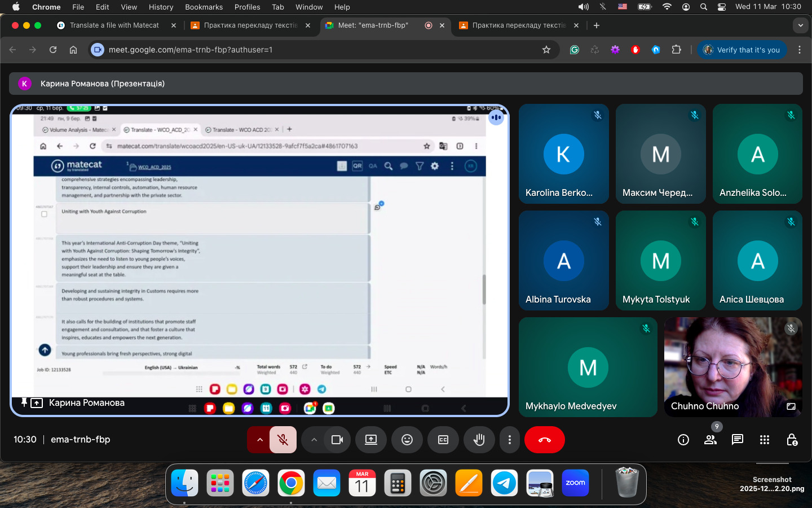Click the address bar with meet.google.com URL
The image size is (812, 508).
click(x=316, y=50)
